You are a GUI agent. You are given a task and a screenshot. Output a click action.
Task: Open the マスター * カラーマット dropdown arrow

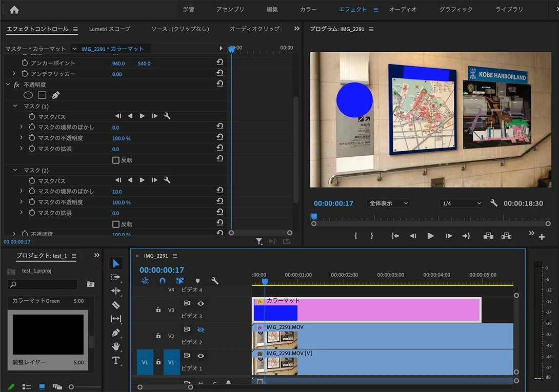pyautogui.click(x=74, y=49)
